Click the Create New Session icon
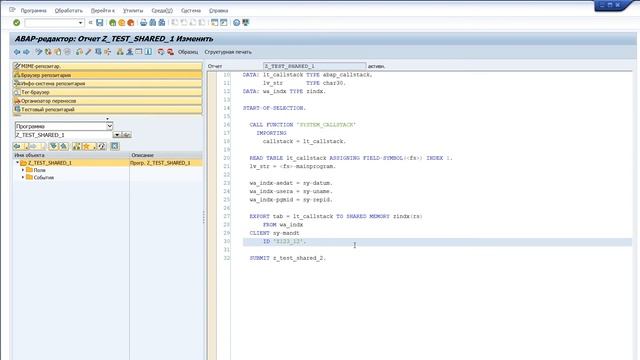 [x=214, y=23]
